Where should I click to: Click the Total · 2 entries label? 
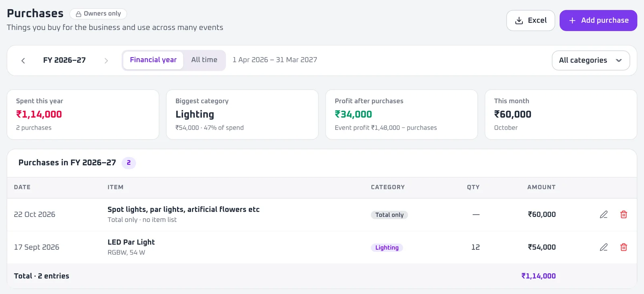point(41,276)
